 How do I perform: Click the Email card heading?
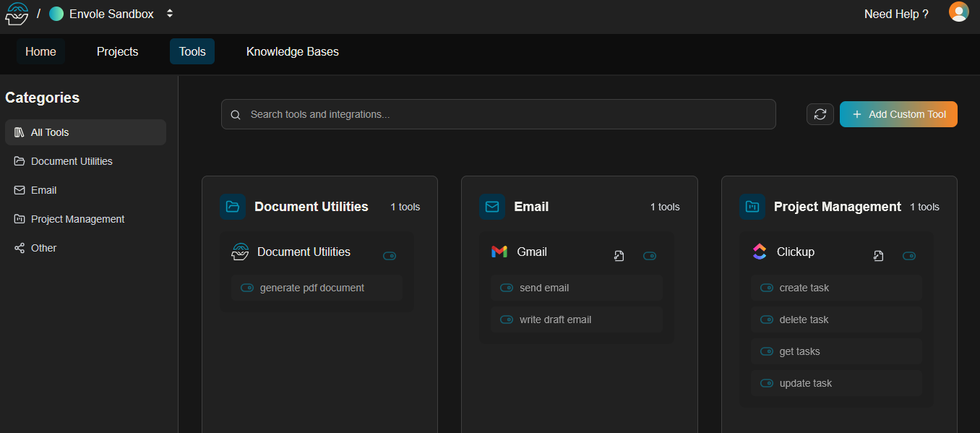pyautogui.click(x=531, y=207)
